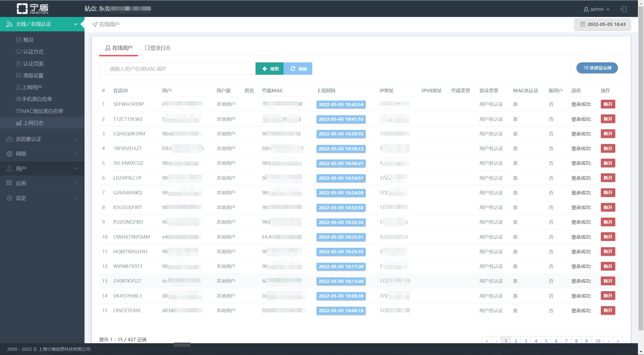644x355 pixels.
Task: Click the user search input field
Action: pyautogui.click(x=178, y=68)
